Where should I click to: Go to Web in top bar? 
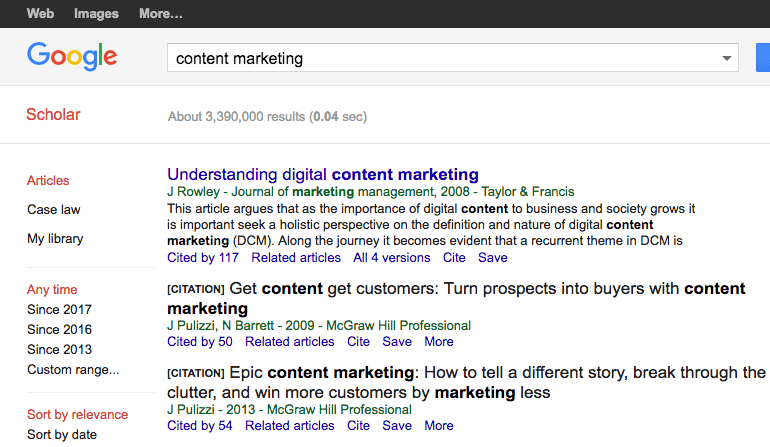click(40, 13)
